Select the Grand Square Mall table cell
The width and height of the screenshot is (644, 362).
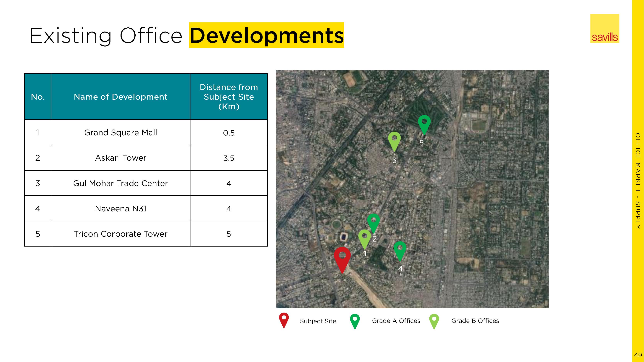pos(121,132)
